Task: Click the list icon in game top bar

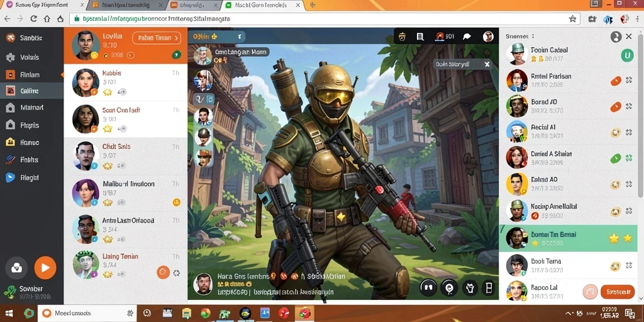Action: point(420,36)
